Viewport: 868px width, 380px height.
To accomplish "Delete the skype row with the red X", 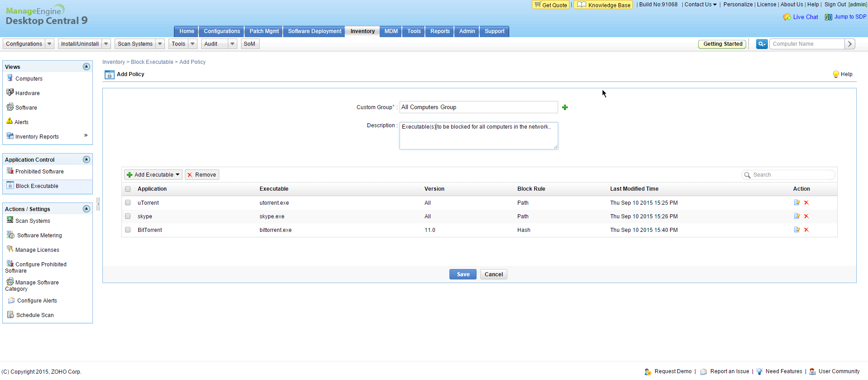I will [x=806, y=216].
